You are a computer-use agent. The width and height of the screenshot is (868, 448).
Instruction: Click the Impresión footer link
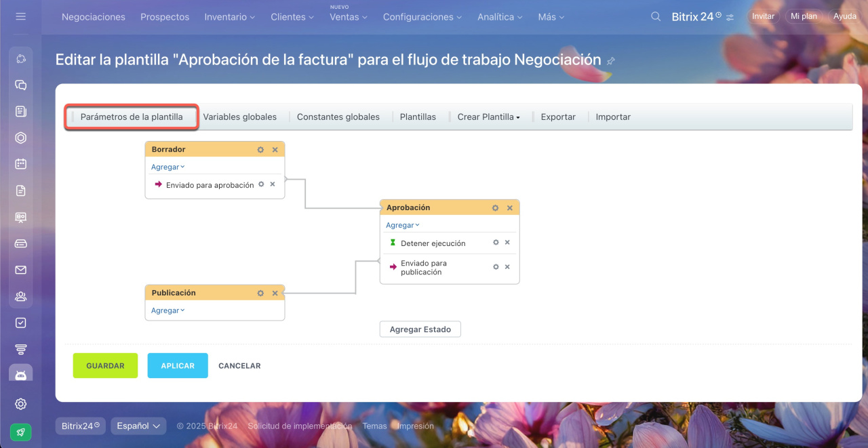(x=415, y=426)
